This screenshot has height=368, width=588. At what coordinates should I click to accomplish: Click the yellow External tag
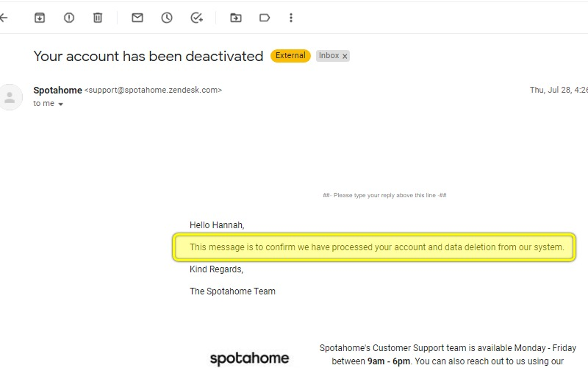pos(290,56)
